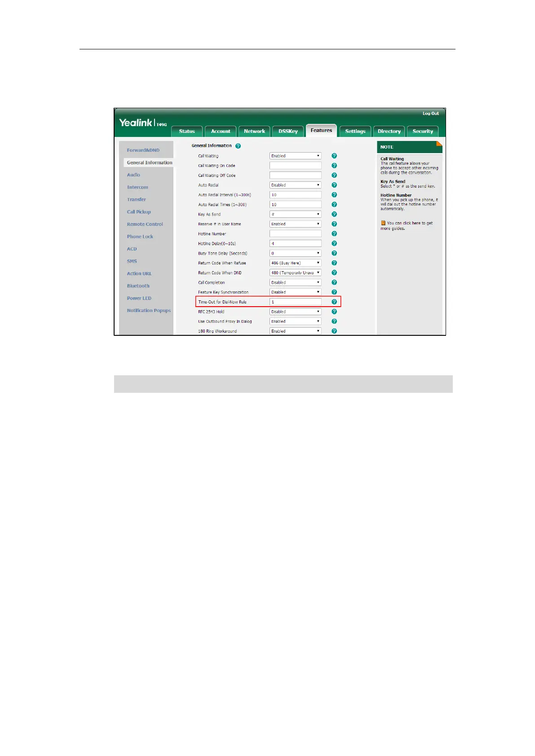Click help icon for Hotline Delay row
The width and height of the screenshot is (535, 756).
pos(334,243)
